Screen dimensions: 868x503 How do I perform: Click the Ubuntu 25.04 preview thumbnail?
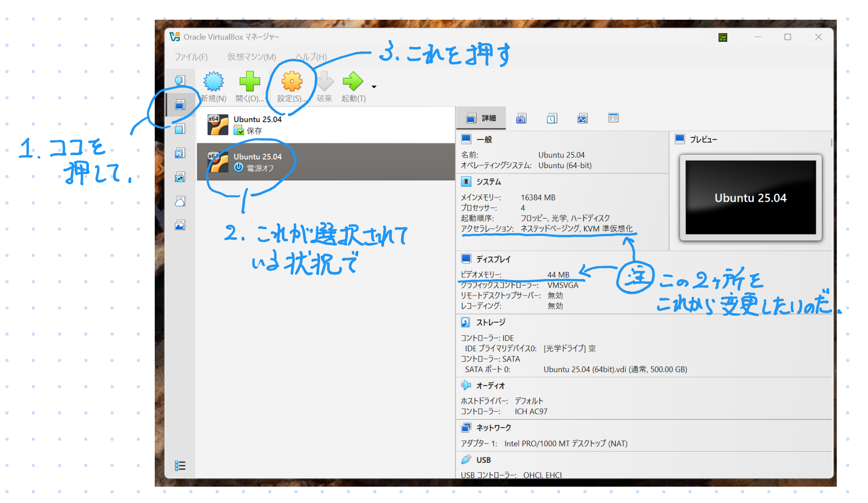pyautogui.click(x=750, y=197)
